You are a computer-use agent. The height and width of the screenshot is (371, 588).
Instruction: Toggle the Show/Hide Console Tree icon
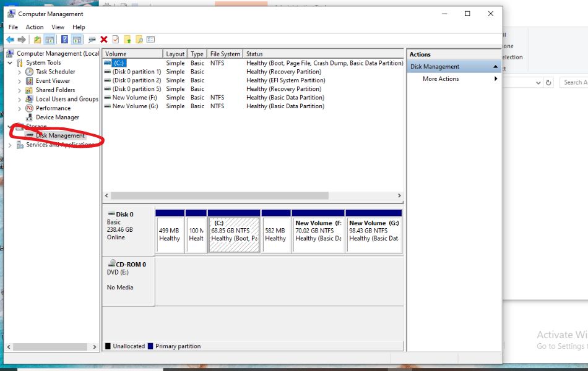[x=49, y=40]
